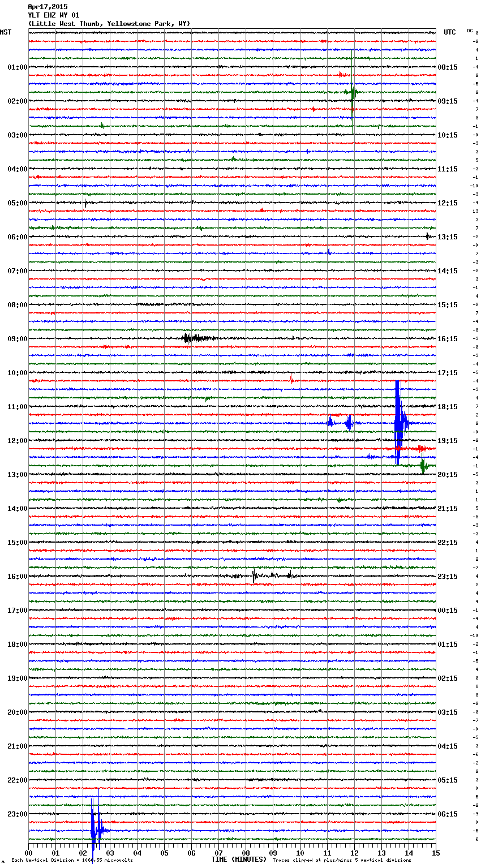The image size is (481, 868).
Task: Click minute 15 on the bottom axis
Action: [x=436, y=853]
